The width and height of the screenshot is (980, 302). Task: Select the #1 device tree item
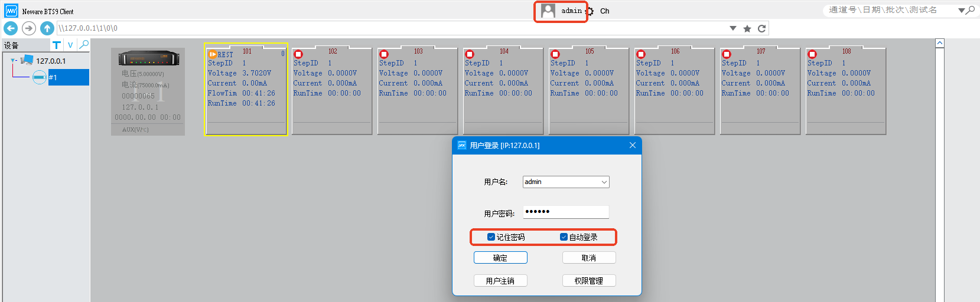[69, 77]
